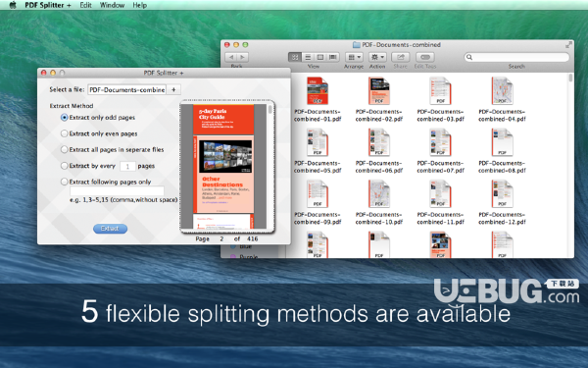Click the Select a file path field

(x=126, y=89)
